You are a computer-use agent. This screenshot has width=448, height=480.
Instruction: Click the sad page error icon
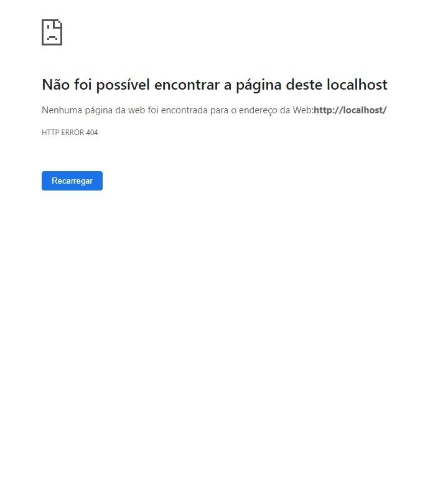(x=52, y=32)
